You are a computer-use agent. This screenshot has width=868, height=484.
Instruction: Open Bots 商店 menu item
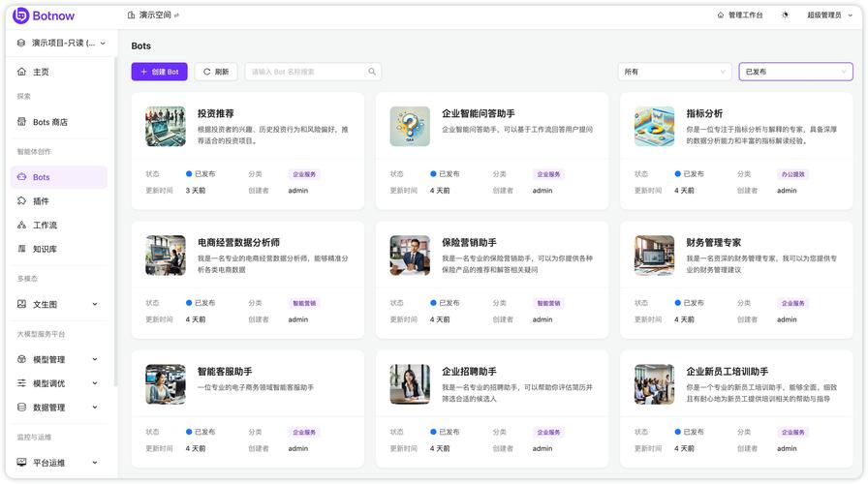[x=59, y=122]
